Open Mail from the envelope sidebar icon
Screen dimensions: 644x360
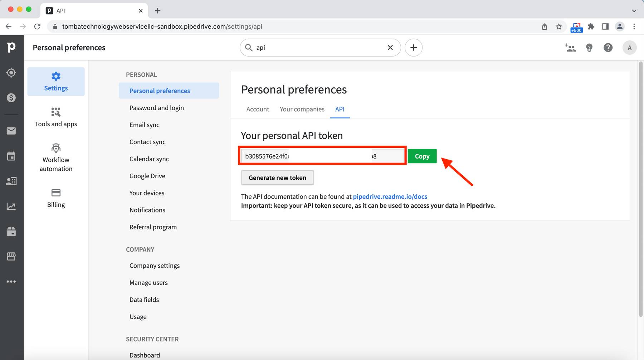point(11,131)
